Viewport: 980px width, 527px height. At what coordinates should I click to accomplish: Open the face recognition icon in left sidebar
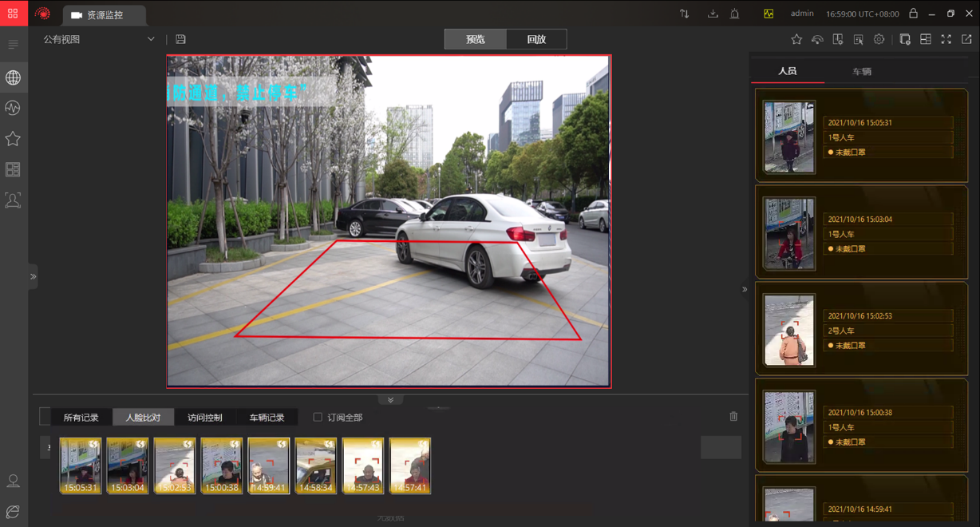point(13,200)
